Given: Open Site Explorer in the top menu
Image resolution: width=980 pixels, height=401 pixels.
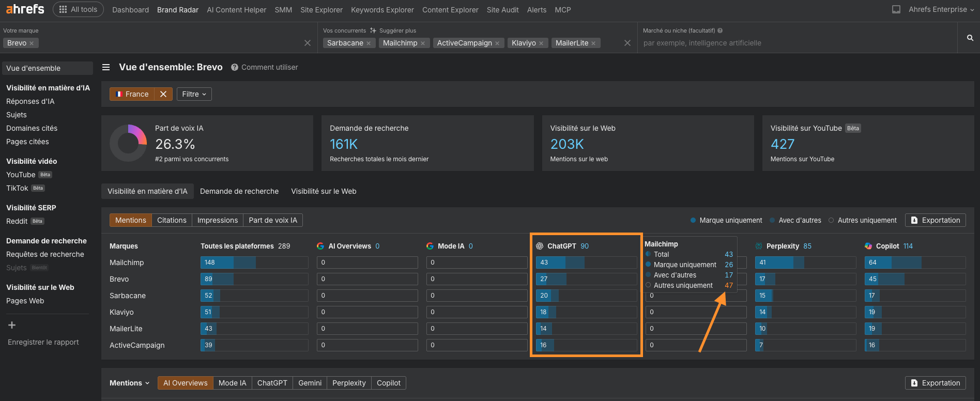Looking at the screenshot, I should click(321, 10).
